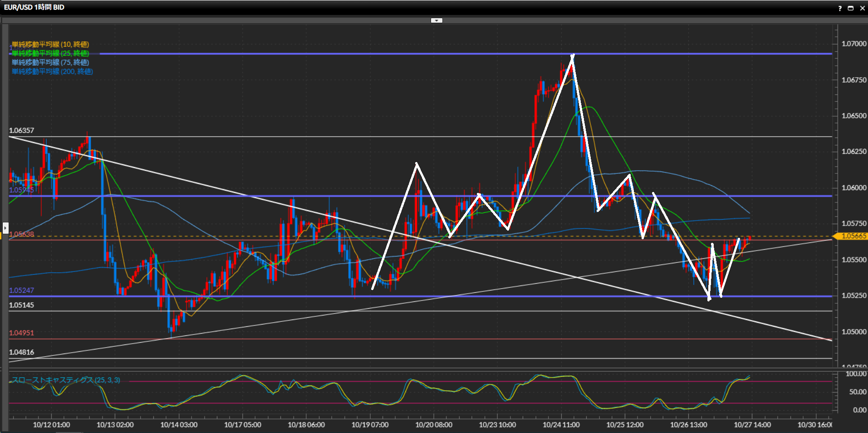868x433 pixels.
Task: Click the orange current price tag 1.05665
Action: tap(853, 236)
